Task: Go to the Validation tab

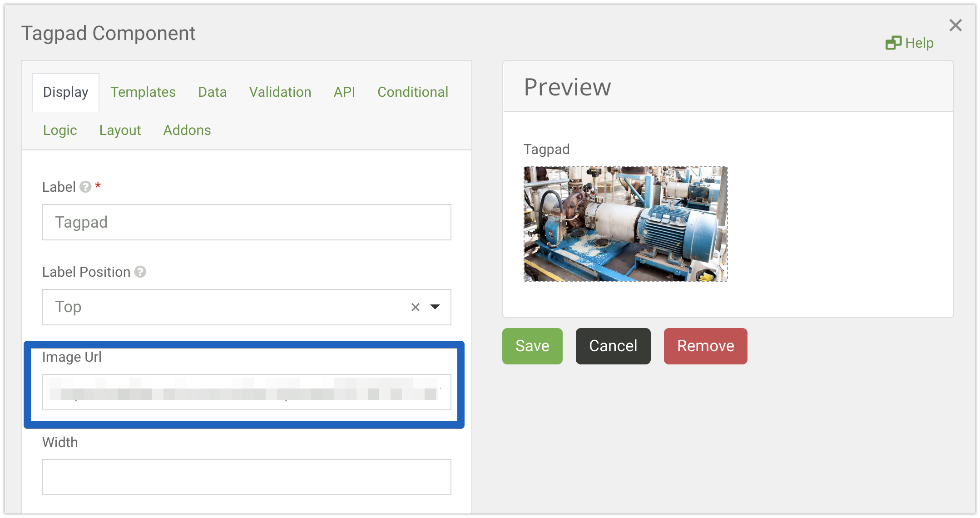Action: coord(280,92)
